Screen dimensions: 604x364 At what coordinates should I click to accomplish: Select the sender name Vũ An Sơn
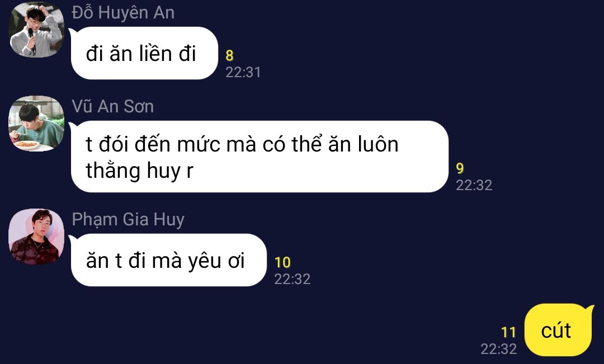click(112, 106)
